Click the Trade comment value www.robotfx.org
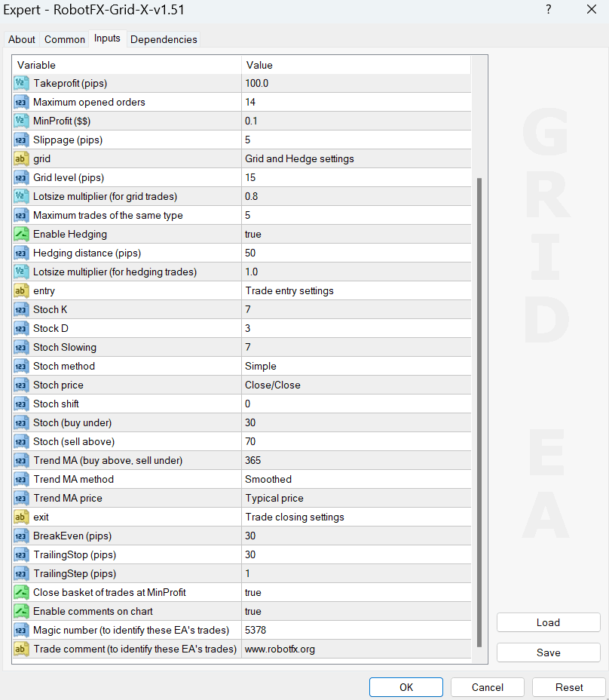Image resolution: width=609 pixels, height=700 pixels. pyautogui.click(x=356, y=649)
